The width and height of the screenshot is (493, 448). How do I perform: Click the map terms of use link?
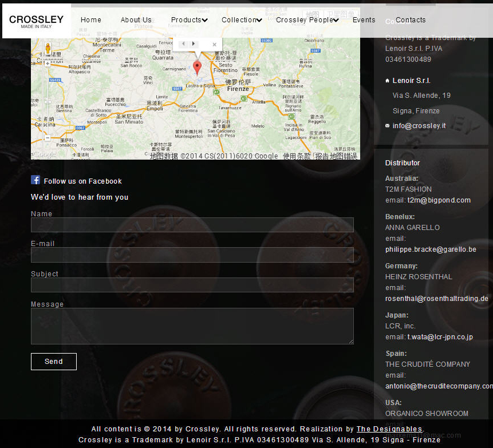pos(297,156)
